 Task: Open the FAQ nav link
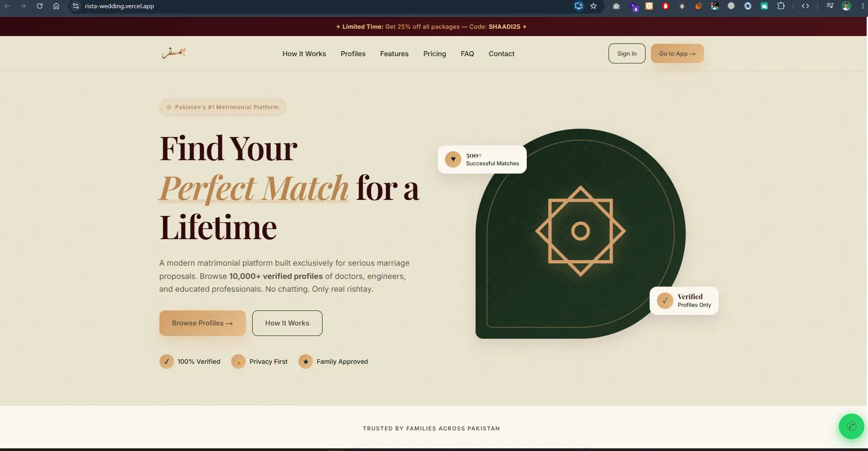point(467,53)
